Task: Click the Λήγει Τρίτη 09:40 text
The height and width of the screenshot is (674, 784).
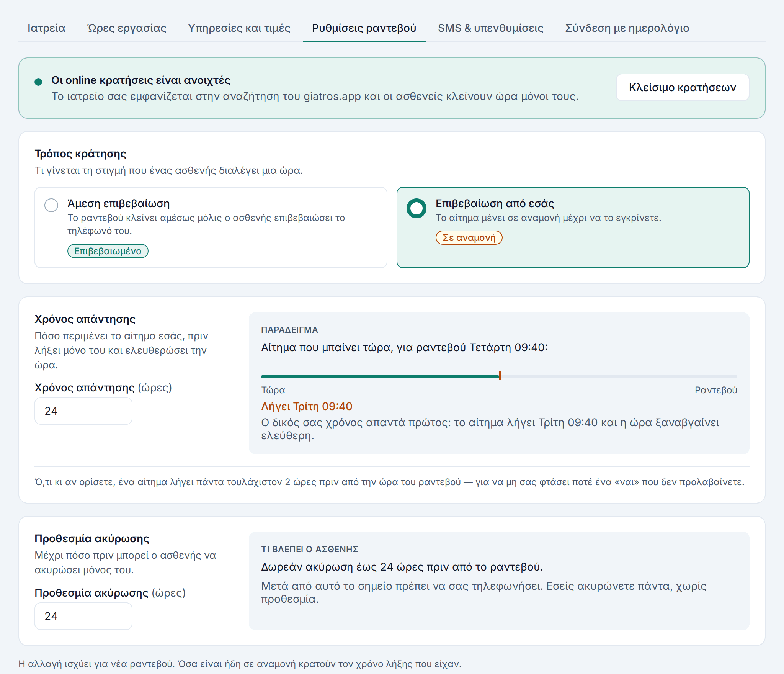Action: click(307, 406)
